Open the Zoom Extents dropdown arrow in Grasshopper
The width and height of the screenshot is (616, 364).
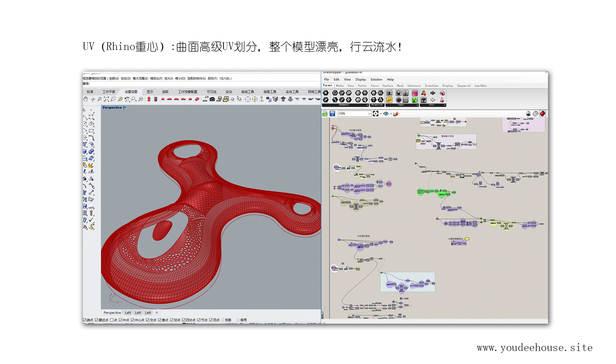click(381, 114)
